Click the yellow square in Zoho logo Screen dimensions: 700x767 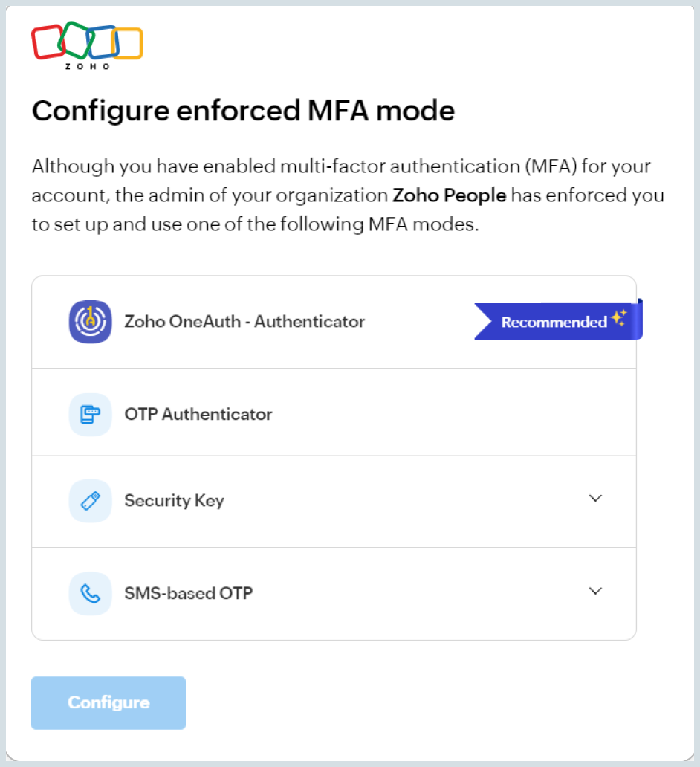[x=129, y=43]
